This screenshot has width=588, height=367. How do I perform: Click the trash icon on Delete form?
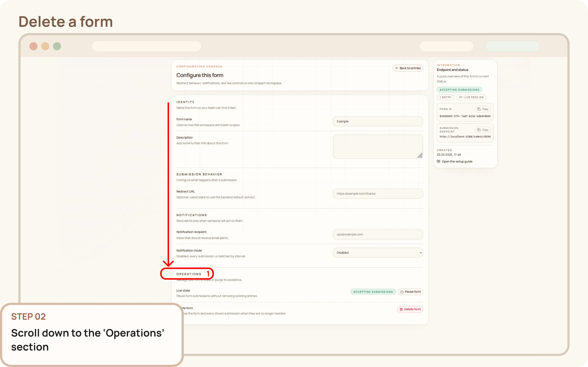click(401, 309)
